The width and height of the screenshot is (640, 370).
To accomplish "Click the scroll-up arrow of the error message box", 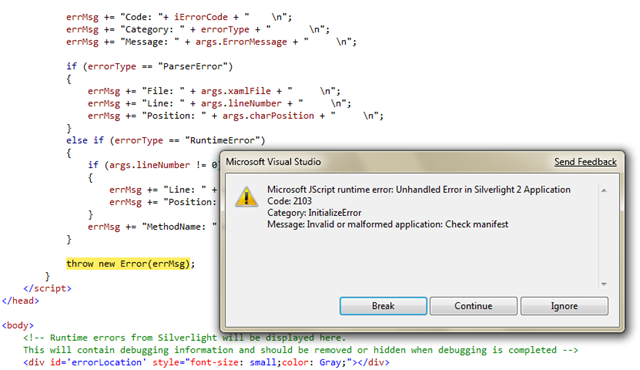I will [604, 191].
